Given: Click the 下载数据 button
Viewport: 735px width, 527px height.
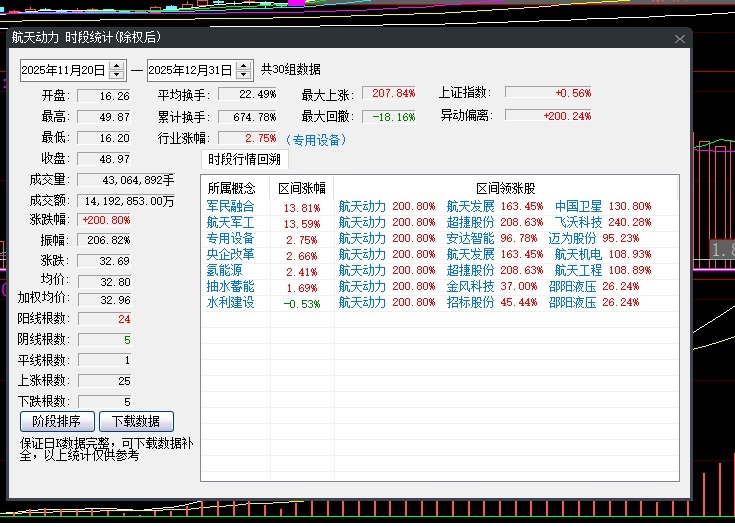Looking at the screenshot, I should point(136,421).
